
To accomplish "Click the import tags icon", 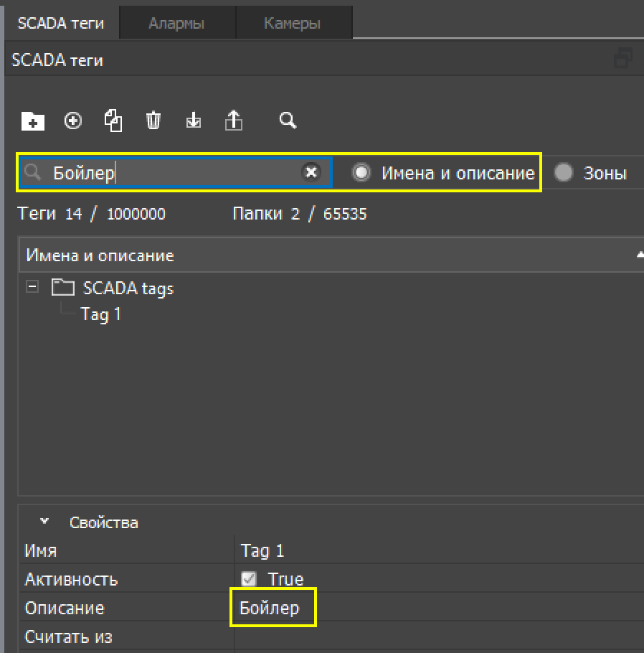I will (193, 121).
